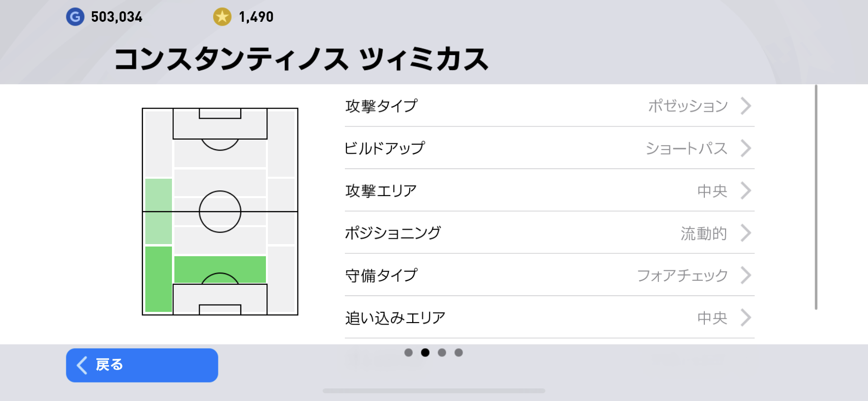Tap the light green left midfield zone
This screenshot has width=868, height=401.
[158, 211]
